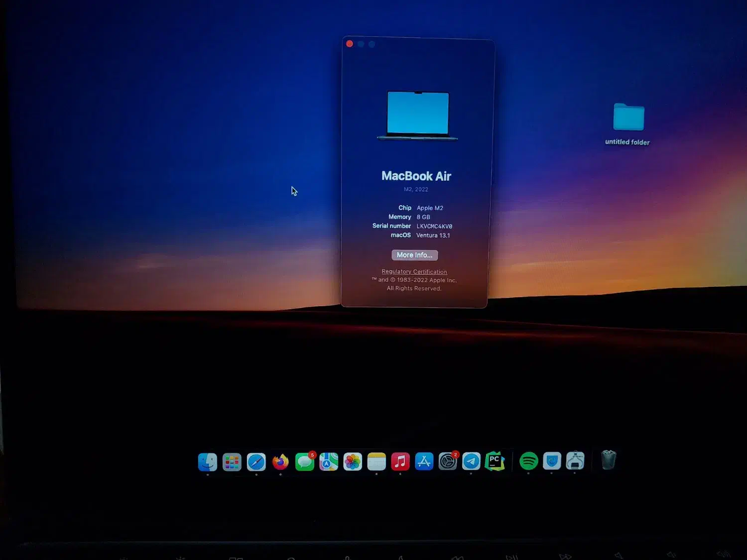The width and height of the screenshot is (747, 560).
Task: Open Finder from the dock
Action: (207, 462)
